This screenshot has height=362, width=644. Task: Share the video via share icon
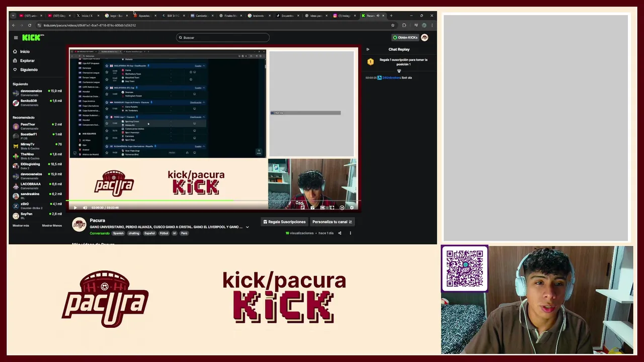coord(340,233)
